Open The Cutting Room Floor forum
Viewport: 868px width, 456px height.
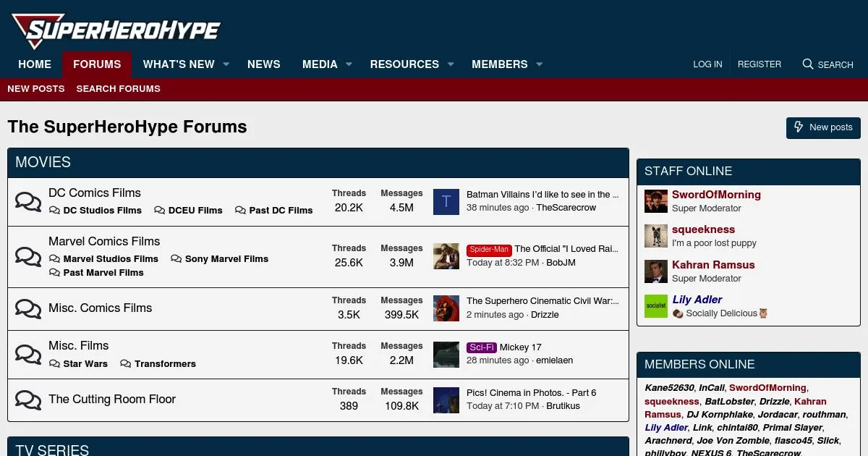pyautogui.click(x=112, y=399)
